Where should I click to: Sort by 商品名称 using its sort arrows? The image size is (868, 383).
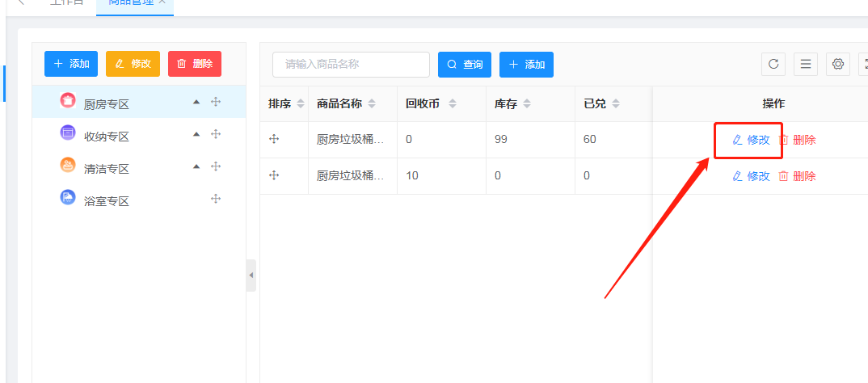point(372,103)
